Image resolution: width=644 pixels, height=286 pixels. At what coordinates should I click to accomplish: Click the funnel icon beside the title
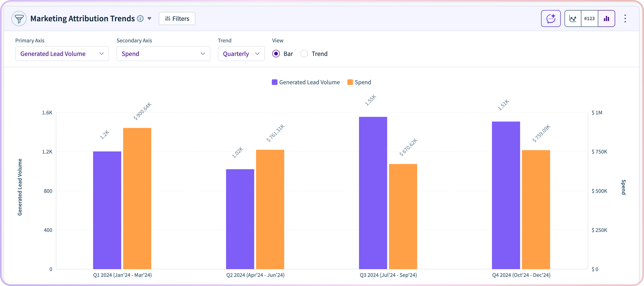coord(19,18)
